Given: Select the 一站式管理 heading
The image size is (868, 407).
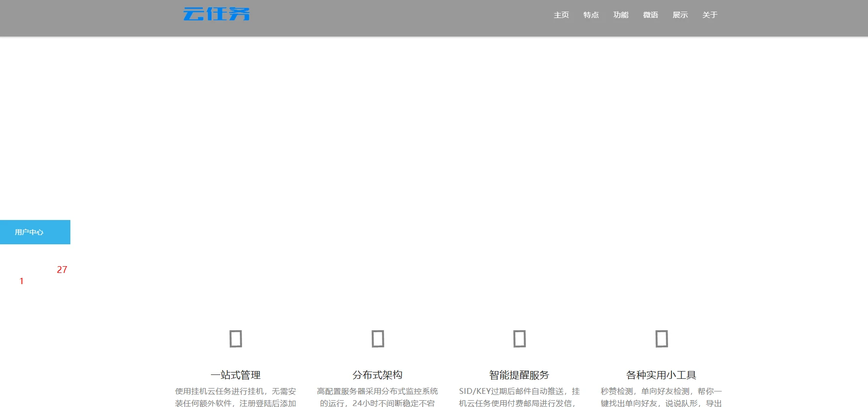Looking at the screenshot, I should 236,375.
